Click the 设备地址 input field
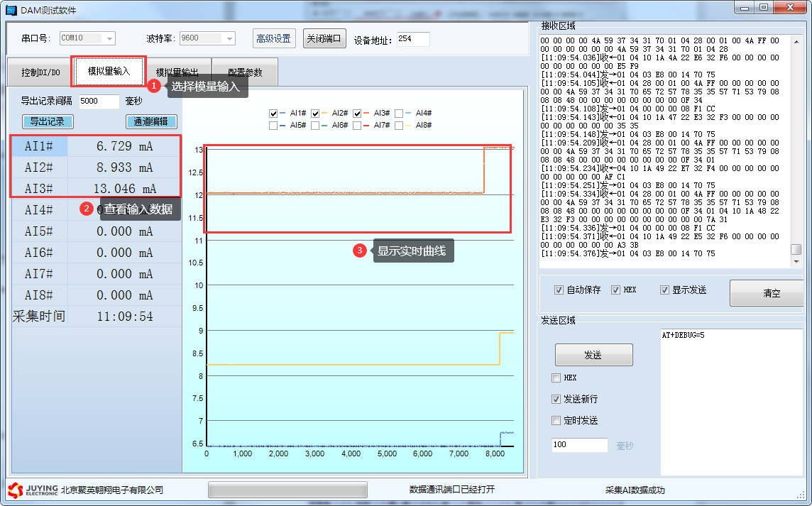Viewport: 812px width, 506px height. click(412, 39)
